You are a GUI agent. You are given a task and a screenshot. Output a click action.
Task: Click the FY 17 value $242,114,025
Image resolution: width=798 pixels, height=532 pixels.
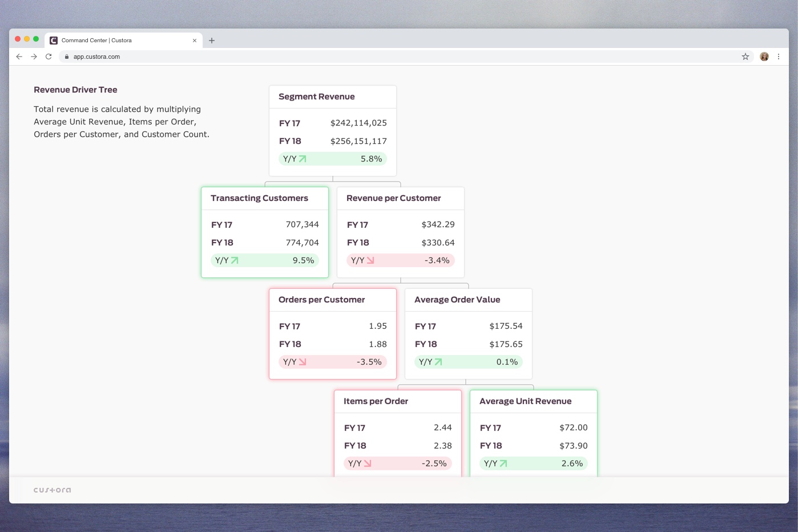click(358, 123)
